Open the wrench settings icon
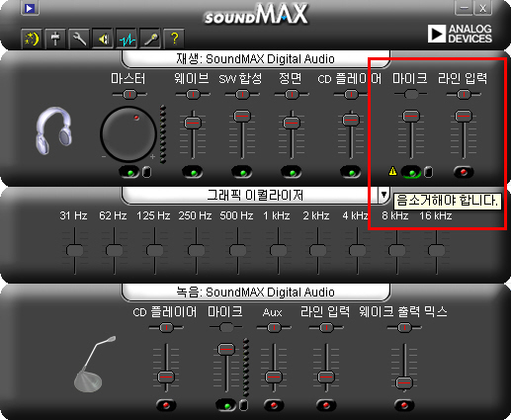The width and height of the screenshot is (511, 420). [x=79, y=39]
